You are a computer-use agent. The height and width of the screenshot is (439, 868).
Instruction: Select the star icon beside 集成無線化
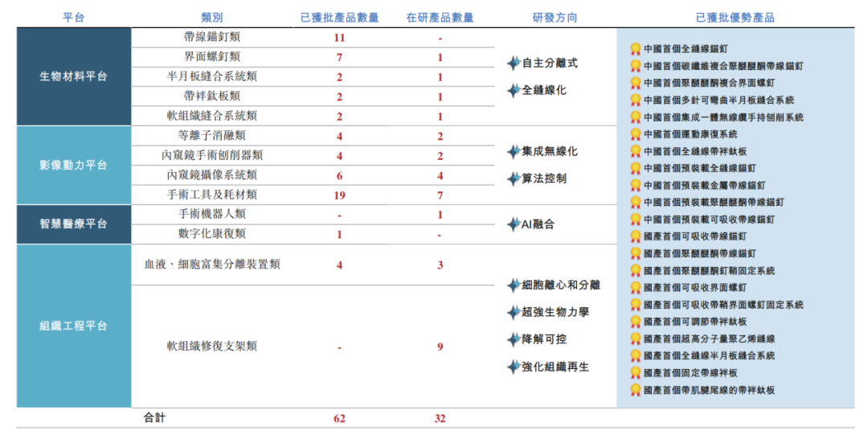pyautogui.click(x=514, y=151)
